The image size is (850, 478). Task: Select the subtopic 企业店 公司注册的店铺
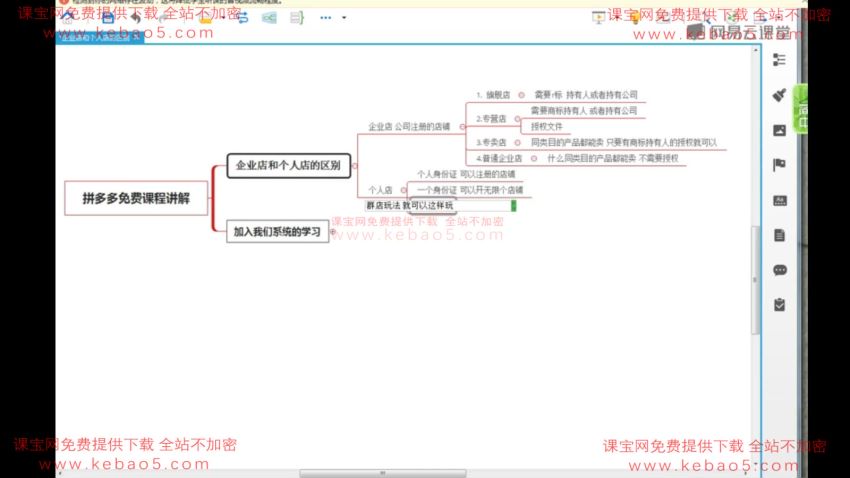coord(409,127)
